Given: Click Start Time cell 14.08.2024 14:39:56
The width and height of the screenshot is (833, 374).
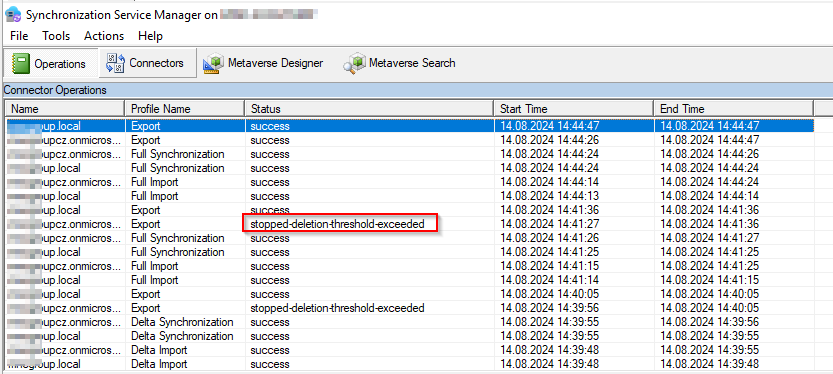Looking at the screenshot, I should point(550,308).
